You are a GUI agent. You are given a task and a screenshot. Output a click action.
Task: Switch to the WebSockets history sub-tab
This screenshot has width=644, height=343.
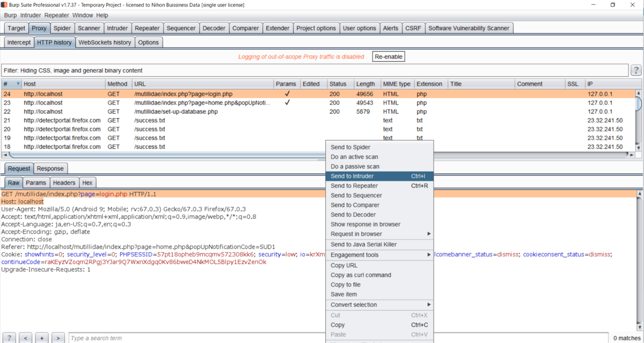pos(105,42)
